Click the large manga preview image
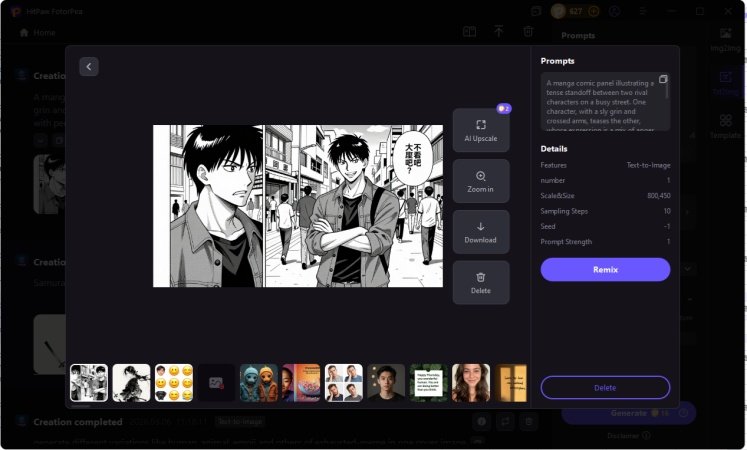 click(298, 206)
